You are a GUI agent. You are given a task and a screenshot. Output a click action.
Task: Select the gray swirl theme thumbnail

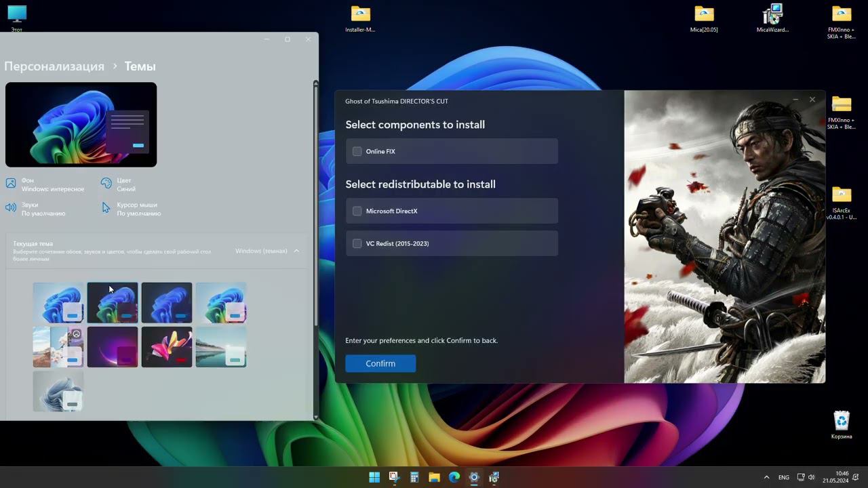click(58, 391)
